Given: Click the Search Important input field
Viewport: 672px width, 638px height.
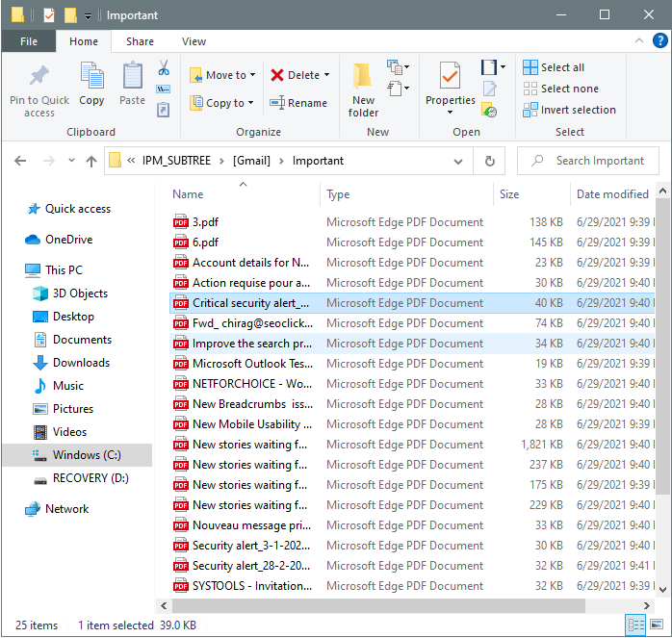Looking at the screenshot, I should [x=588, y=161].
